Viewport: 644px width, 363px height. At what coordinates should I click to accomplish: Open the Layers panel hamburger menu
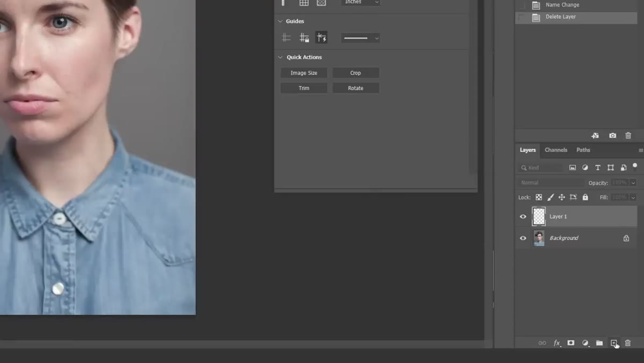click(640, 150)
